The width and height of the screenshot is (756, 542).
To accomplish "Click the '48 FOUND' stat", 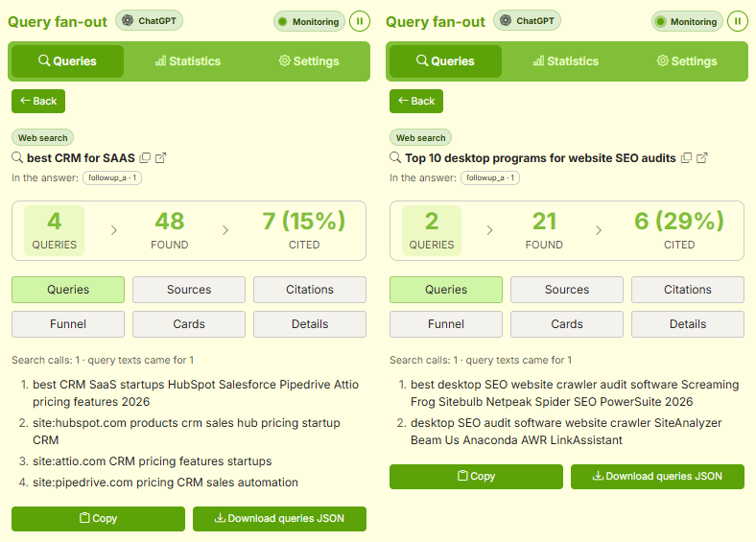I will coord(169,230).
